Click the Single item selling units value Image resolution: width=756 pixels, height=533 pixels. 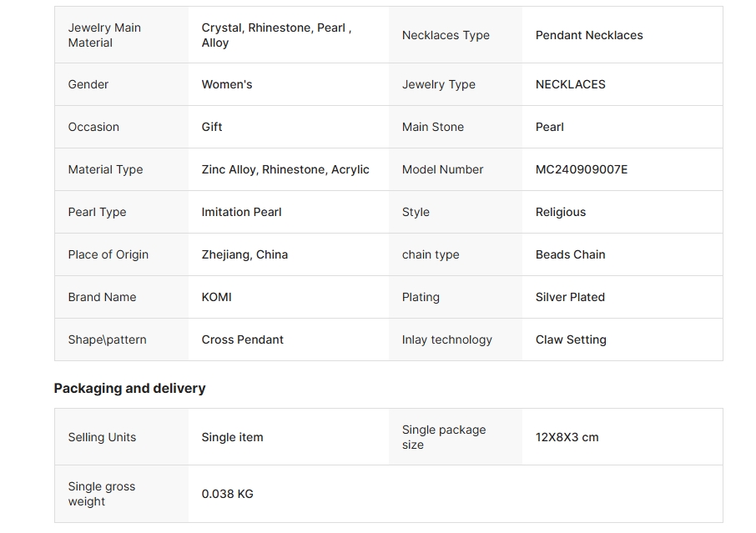pos(233,437)
